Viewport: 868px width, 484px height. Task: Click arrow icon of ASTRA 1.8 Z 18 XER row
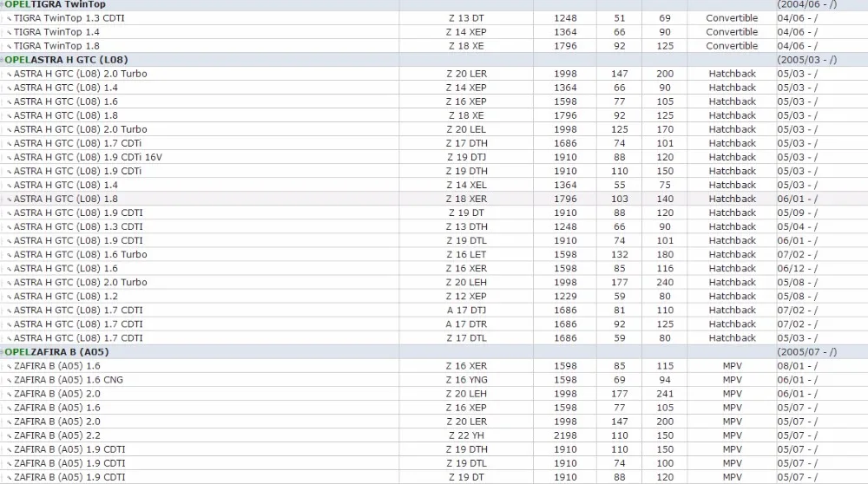(x=9, y=199)
